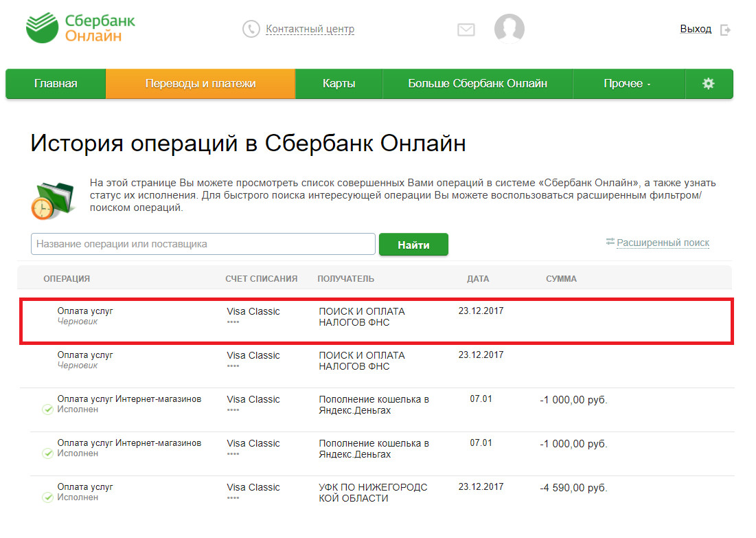Expand the Прочее dropdown menu
The height and width of the screenshot is (538, 756).
(628, 83)
